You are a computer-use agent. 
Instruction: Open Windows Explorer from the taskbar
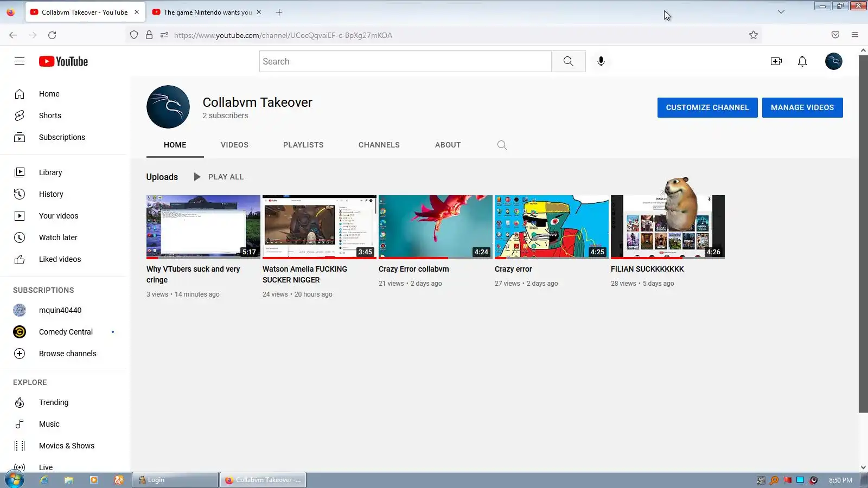coord(69,480)
